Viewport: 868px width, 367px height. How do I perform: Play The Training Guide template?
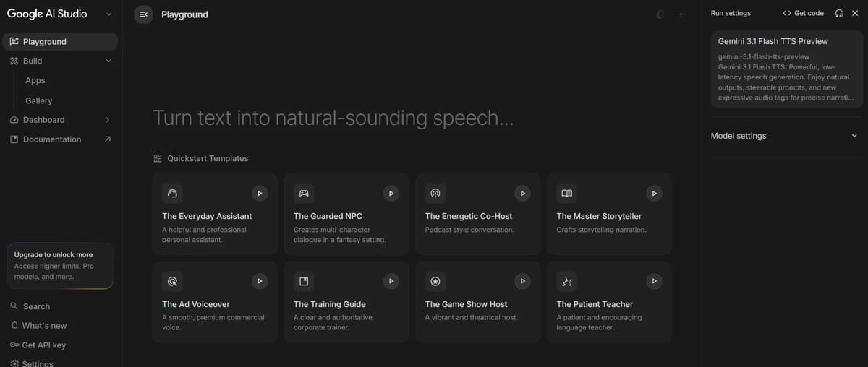click(x=391, y=281)
